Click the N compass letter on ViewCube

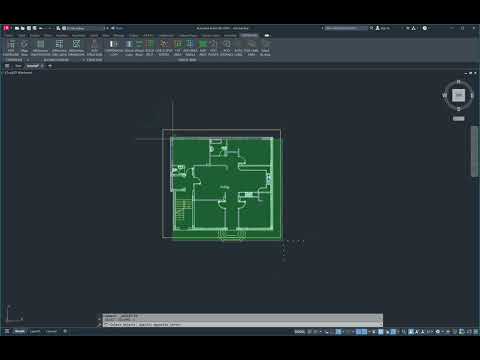pos(458,82)
